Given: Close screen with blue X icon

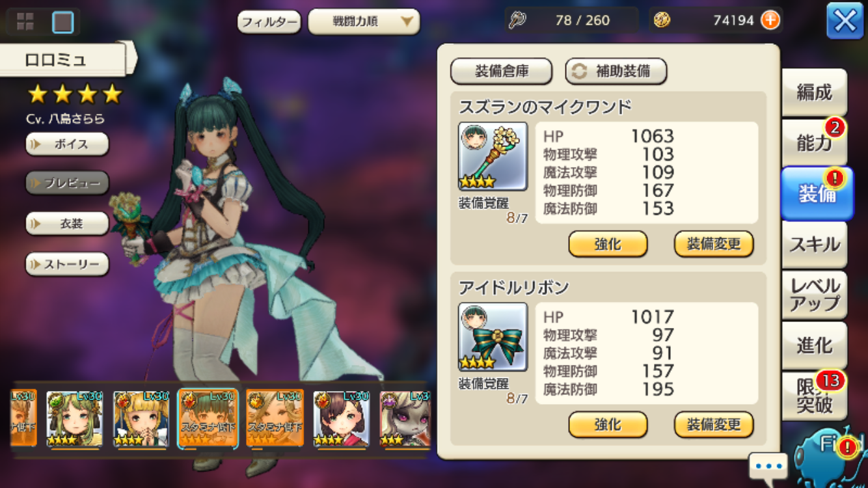Looking at the screenshot, I should coord(845,21).
